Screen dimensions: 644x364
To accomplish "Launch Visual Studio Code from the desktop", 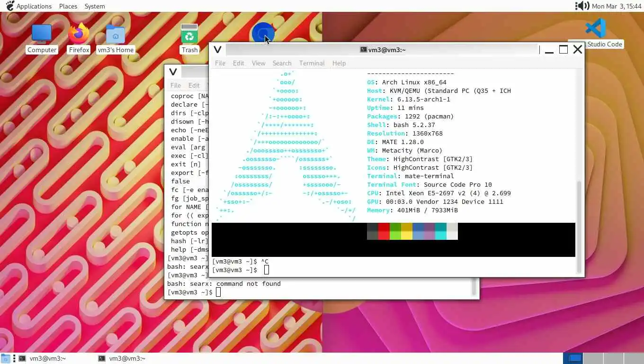I will pos(595,28).
